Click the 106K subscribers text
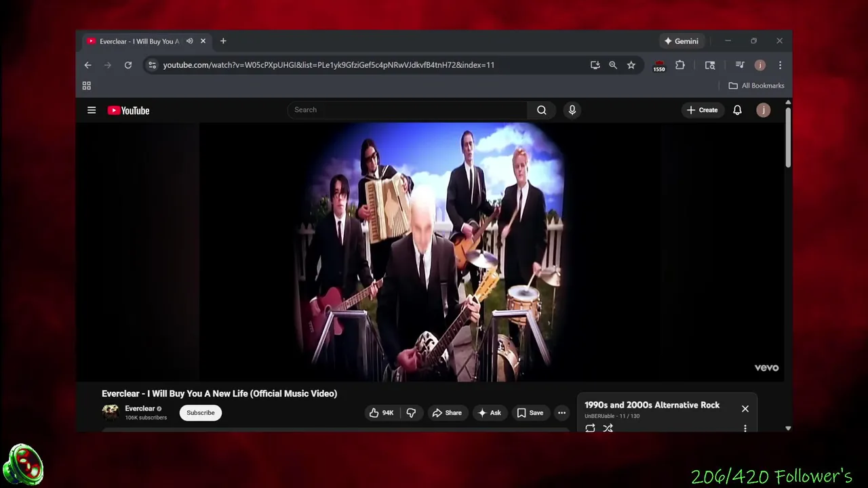The width and height of the screenshot is (868, 488). (146, 418)
